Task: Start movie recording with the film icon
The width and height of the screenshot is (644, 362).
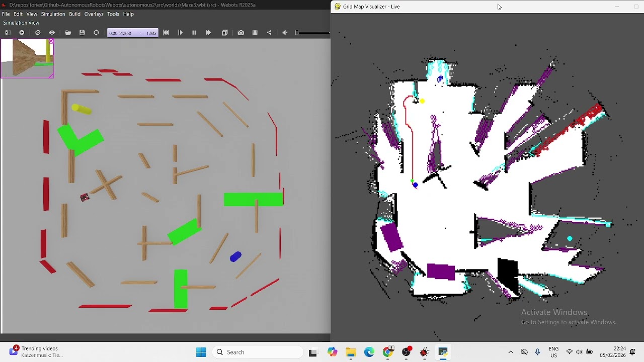Action: (255, 33)
